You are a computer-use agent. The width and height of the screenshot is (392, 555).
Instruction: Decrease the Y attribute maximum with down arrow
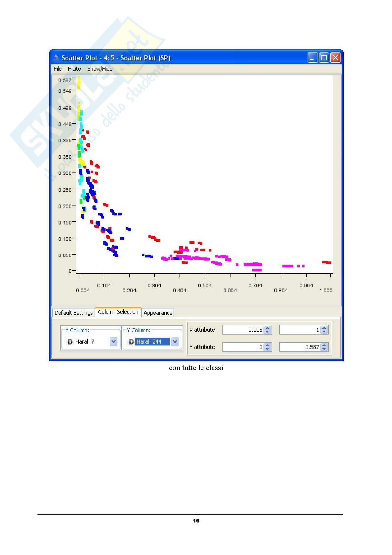tap(324, 349)
